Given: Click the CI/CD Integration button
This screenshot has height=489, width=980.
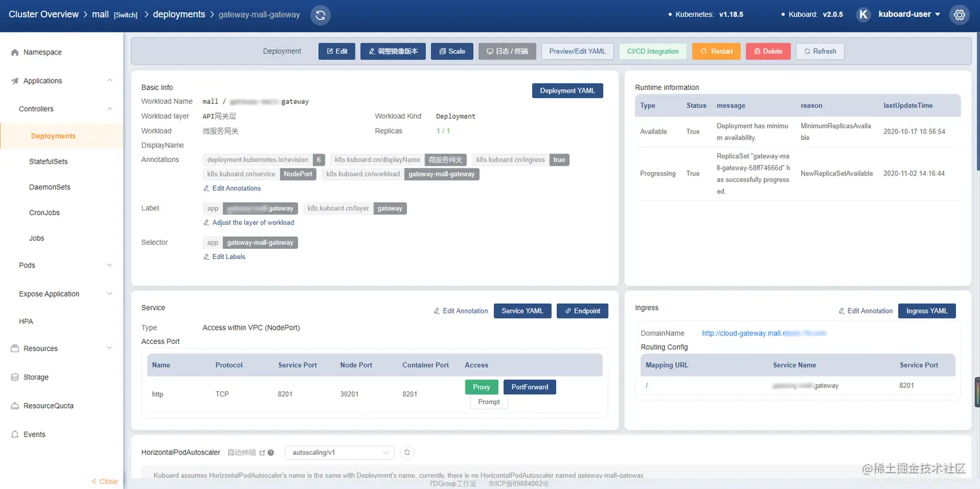Looking at the screenshot, I should [653, 51].
